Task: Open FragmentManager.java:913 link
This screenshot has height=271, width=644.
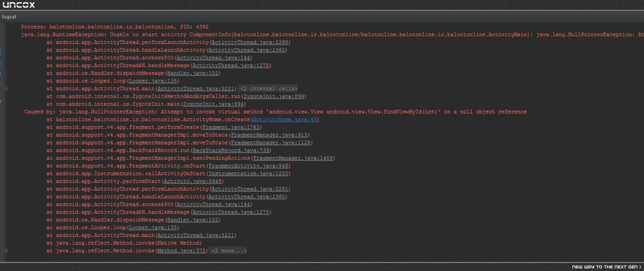Action: pos(269,135)
